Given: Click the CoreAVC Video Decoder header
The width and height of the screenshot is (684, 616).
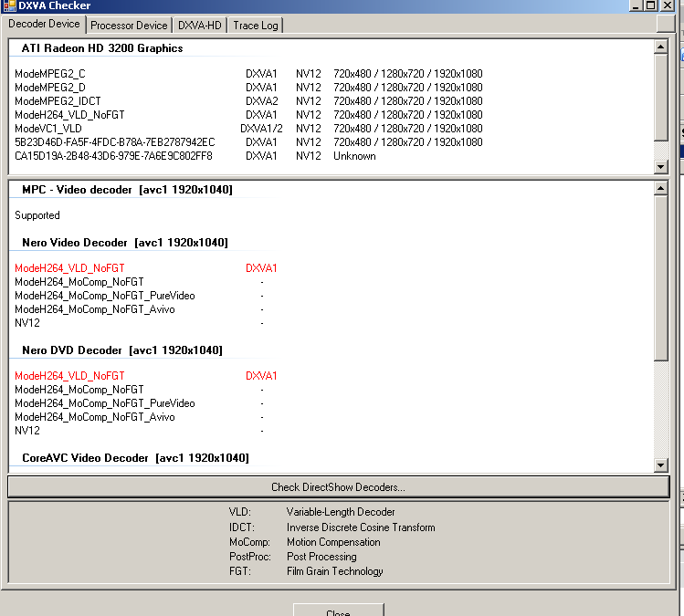Looking at the screenshot, I should 134,458.
